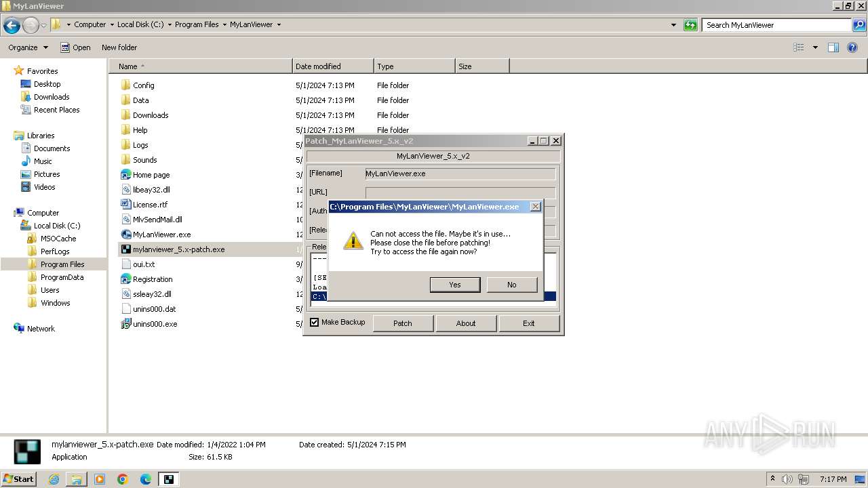Sort by the Size column header

click(482, 66)
